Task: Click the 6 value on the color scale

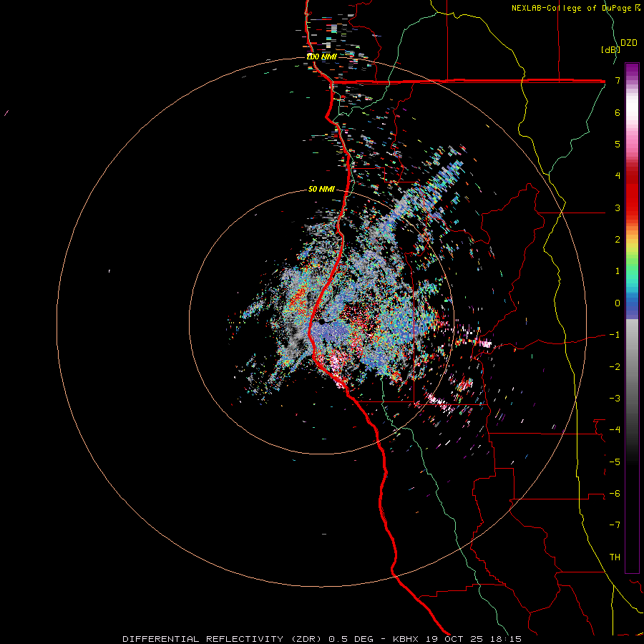Action: tap(618, 112)
